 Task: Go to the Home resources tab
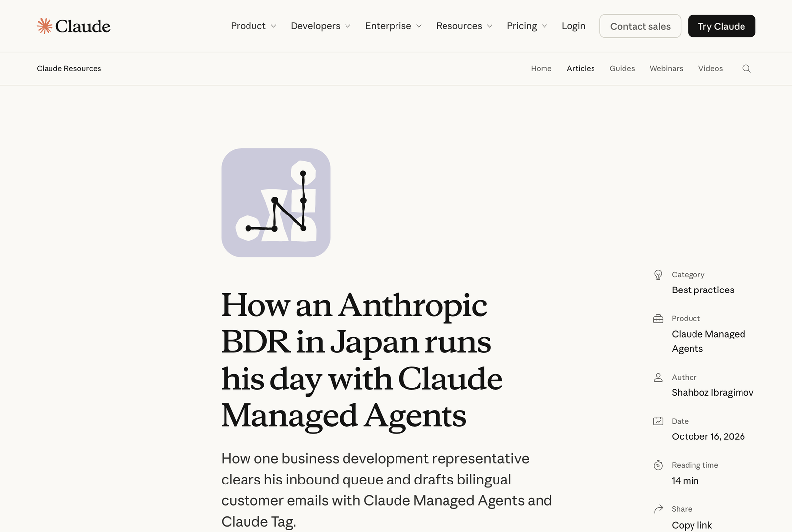541,69
